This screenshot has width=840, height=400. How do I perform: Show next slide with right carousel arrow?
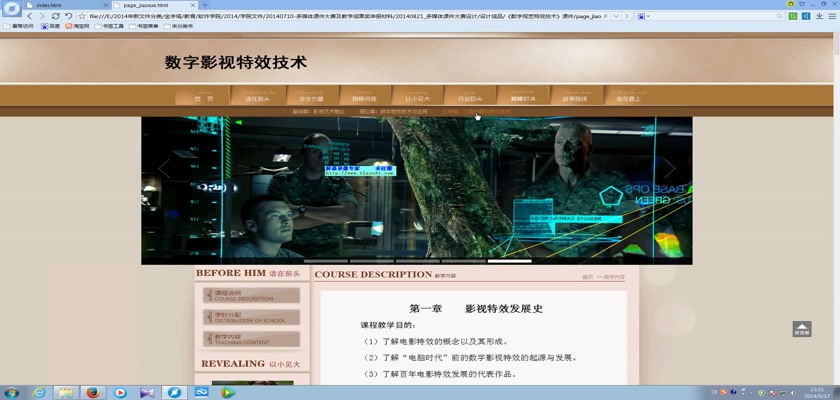pyautogui.click(x=669, y=169)
